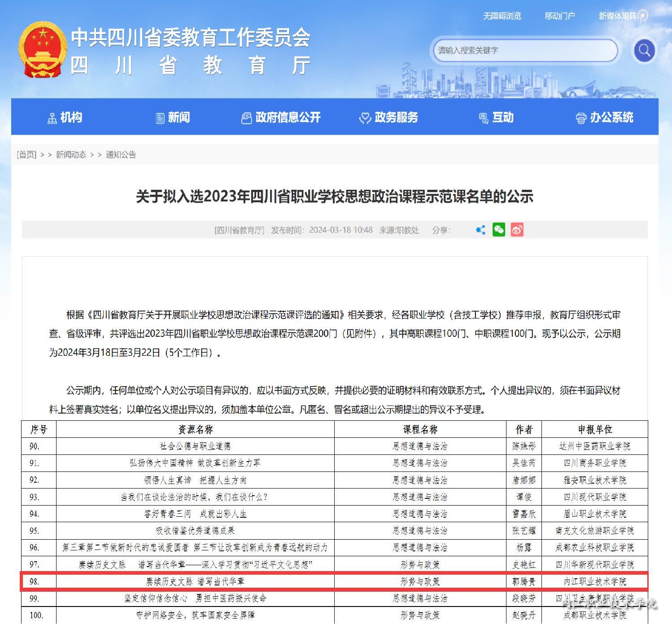This screenshot has height=624, width=672.
Task: Click 形势与政策 in row 100
Action: click(420, 615)
